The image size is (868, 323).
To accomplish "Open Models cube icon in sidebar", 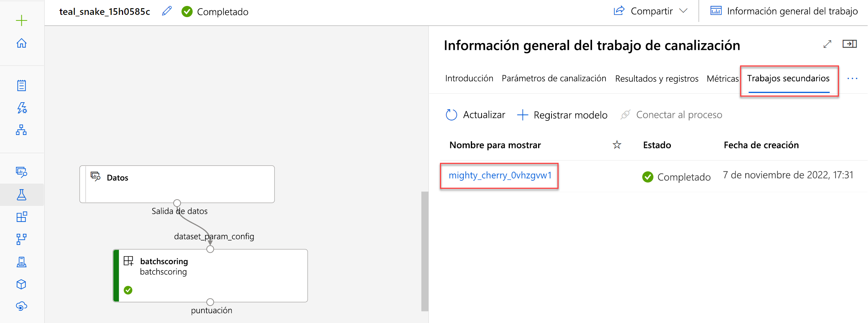I will pos(22,284).
